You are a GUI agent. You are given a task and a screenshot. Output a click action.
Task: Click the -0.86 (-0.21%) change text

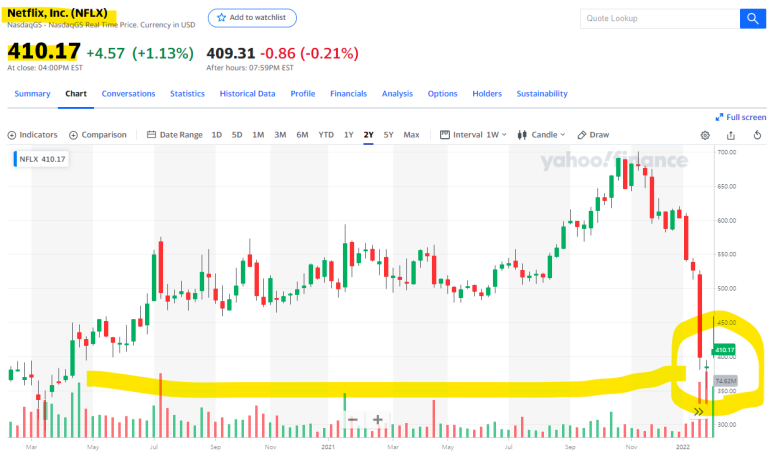pos(309,53)
